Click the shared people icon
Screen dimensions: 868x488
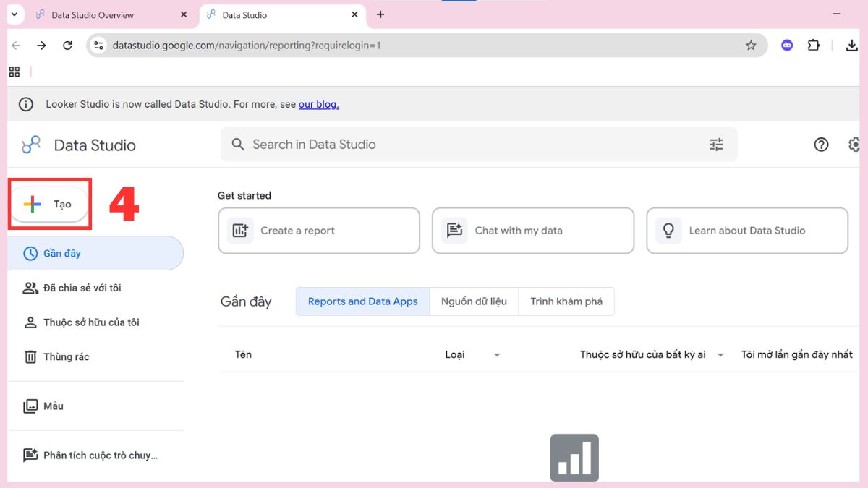point(30,288)
